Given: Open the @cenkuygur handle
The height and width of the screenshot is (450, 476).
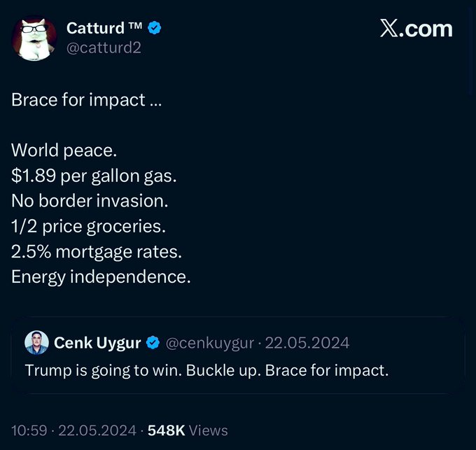Looking at the screenshot, I should pos(208,343).
